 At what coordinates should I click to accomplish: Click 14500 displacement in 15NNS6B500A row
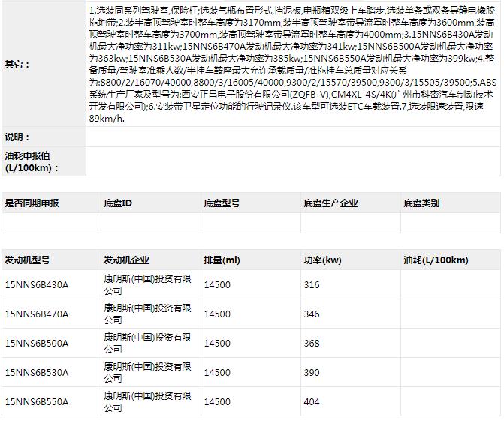(x=217, y=343)
